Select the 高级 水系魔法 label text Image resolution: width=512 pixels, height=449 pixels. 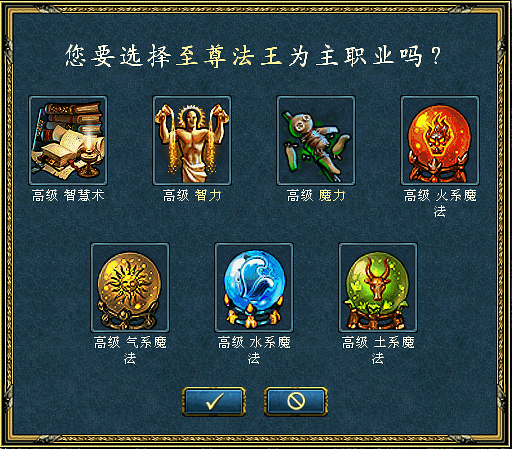(x=254, y=350)
